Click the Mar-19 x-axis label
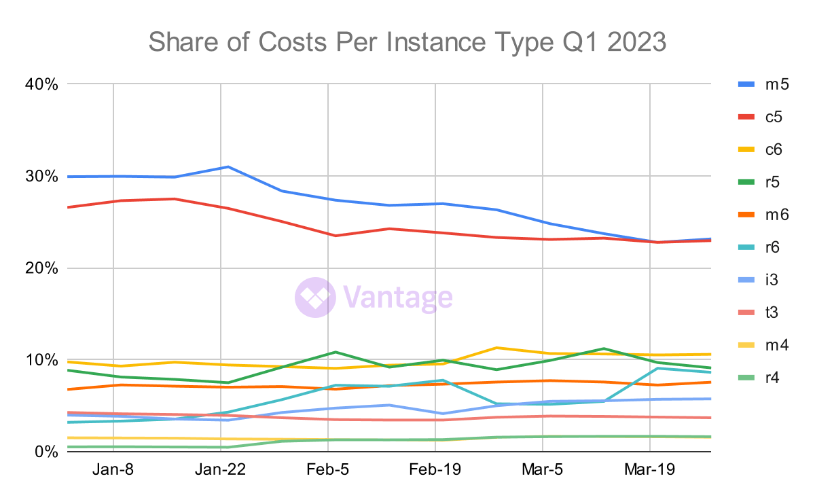This screenshot has height=504, width=815. [651, 471]
